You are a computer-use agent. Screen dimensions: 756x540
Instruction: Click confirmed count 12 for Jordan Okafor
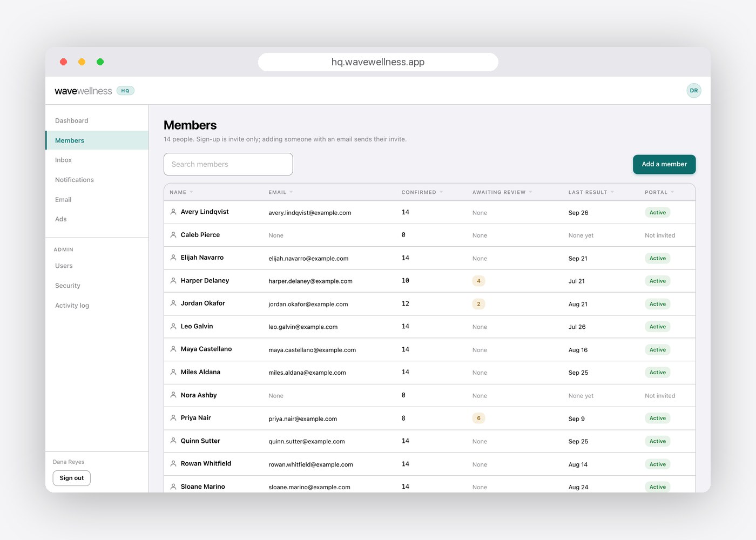pos(406,304)
